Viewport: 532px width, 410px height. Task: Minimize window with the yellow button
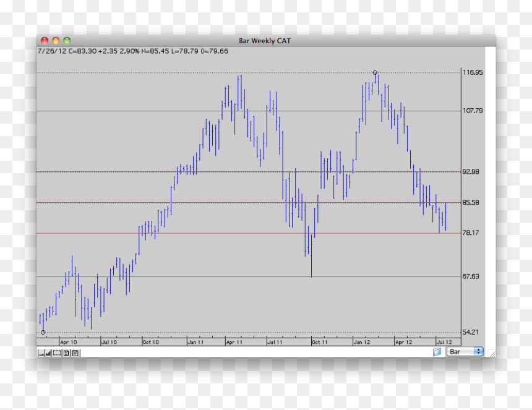pos(56,41)
